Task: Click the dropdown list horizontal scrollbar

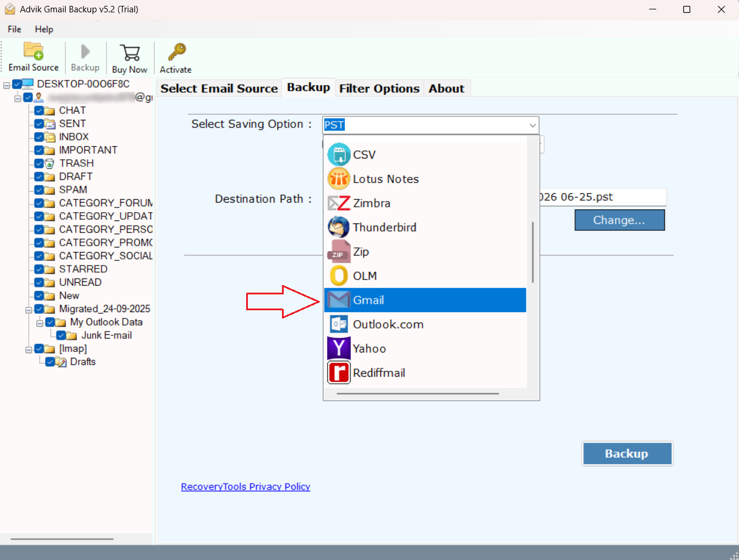Action: coord(418,394)
